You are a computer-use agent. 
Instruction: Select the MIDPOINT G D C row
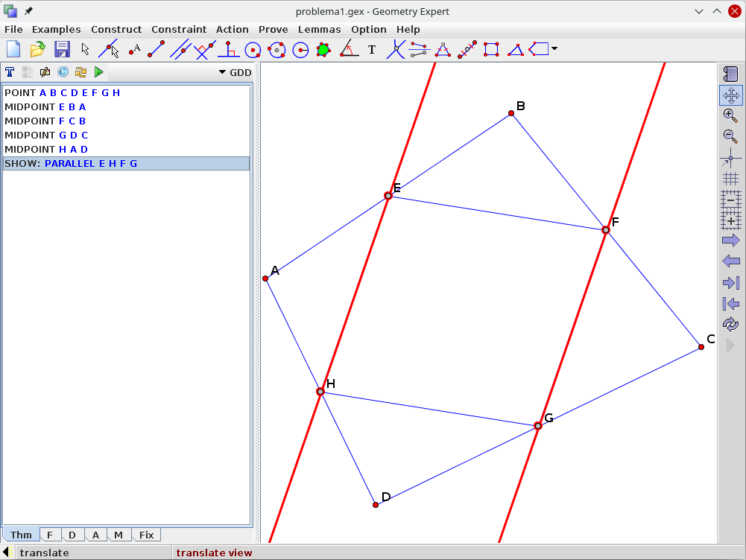[x=126, y=135]
